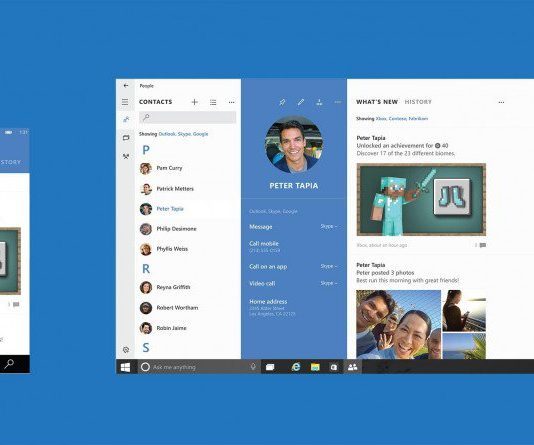The image size is (534, 445).
Task: Tap the search icon on the phone
Action: pos(9,364)
